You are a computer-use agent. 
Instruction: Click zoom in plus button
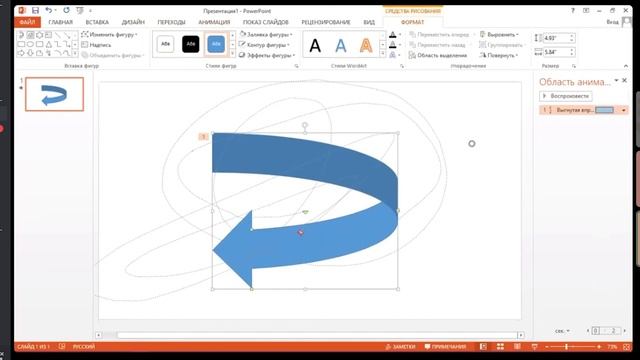(x=599, y=347)
